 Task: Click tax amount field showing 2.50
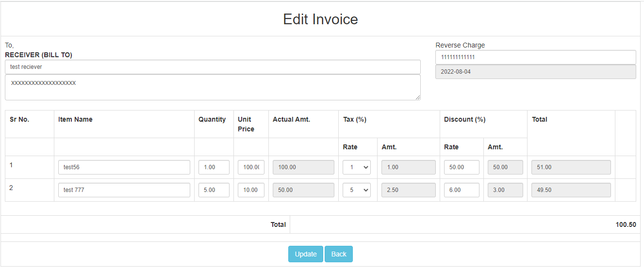tap(409, 190)
